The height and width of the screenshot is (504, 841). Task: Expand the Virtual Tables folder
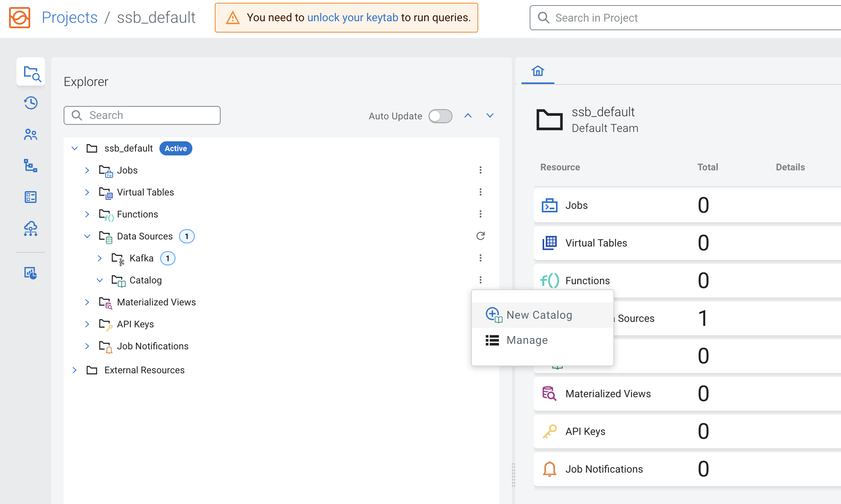click(87, 192)
